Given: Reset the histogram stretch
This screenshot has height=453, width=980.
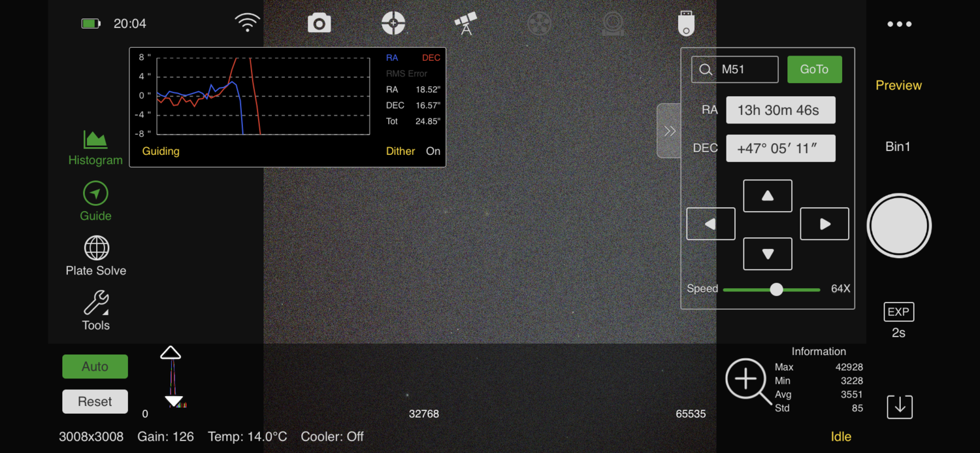Looking at the screenshot, I should coord(95,401).
